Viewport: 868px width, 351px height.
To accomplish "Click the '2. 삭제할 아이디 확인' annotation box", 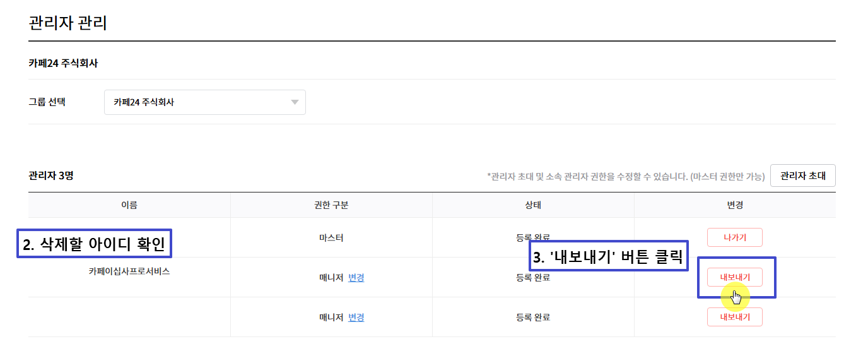I will pos(94,244).
